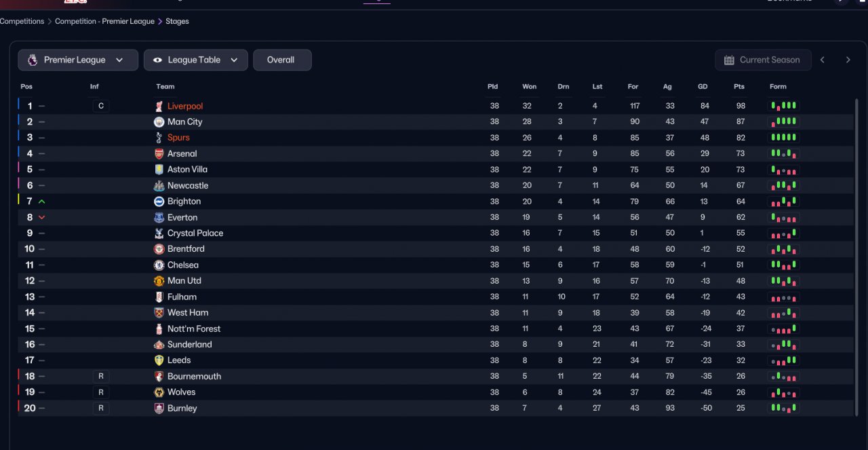Click the Premier League logo in the competition selector
The width and height of the screenshot is (868, 450).
32,60
